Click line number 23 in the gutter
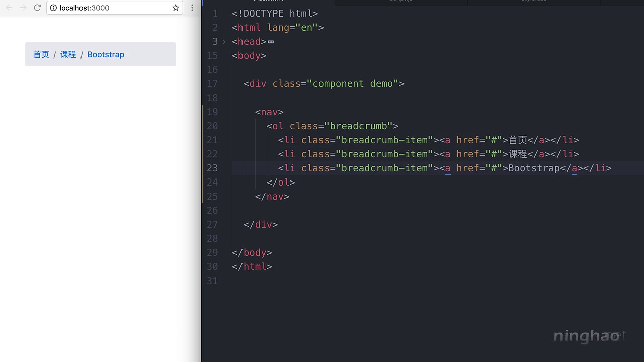This screenshot has height=362, width=644. (212, 168)
